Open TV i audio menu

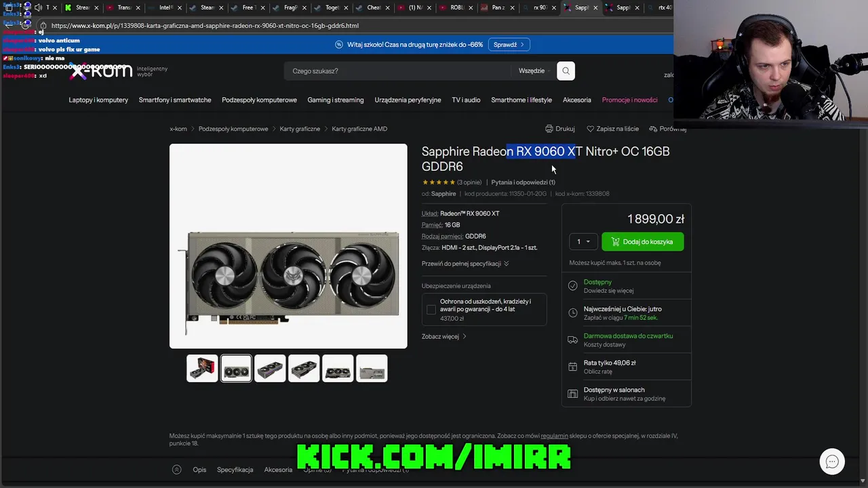pyautogui.click(x=466, y=100)
